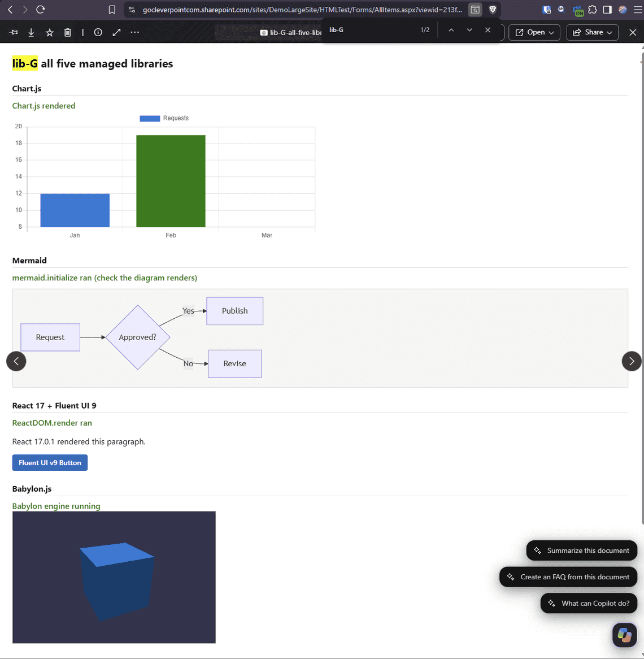This screenshot has width=644, height=659.
Task: Open the browser extensions puzzle icon
Action: [593, 9]
